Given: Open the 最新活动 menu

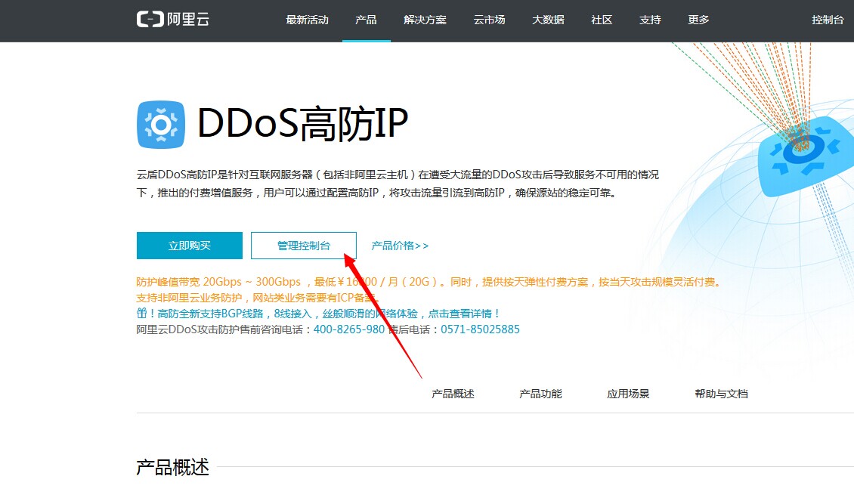Looking at the screenshot, I should pos(307,20).
